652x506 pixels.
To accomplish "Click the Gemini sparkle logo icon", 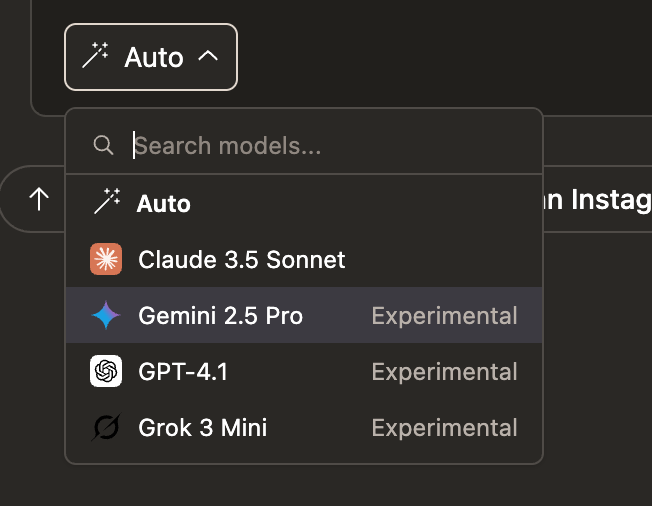I will 106,316.
